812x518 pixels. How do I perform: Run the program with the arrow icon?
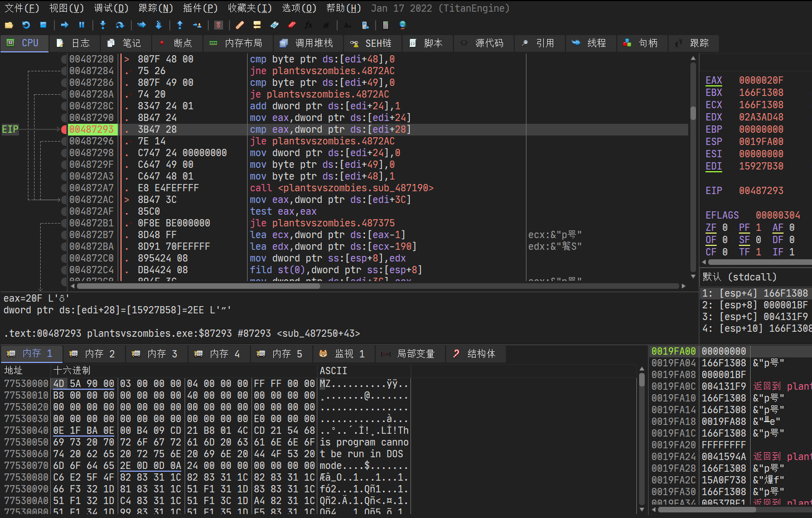pyautogui.click(x=65, y=25)
